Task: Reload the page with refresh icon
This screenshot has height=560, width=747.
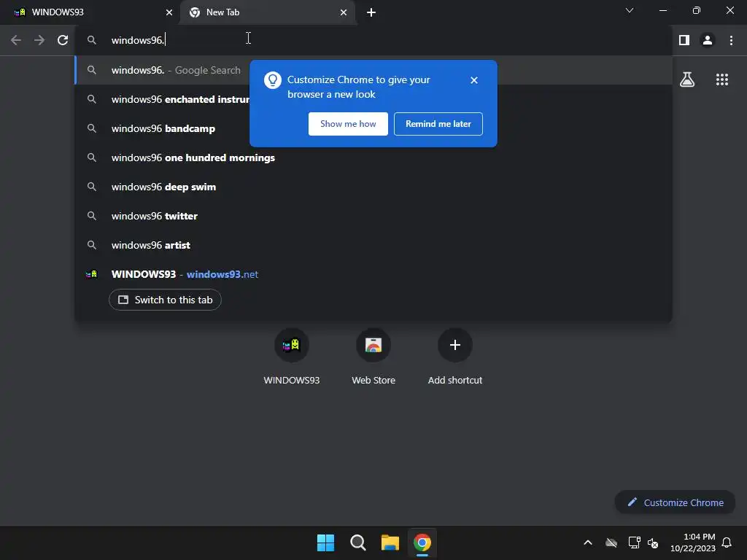Action: [63, 40]
